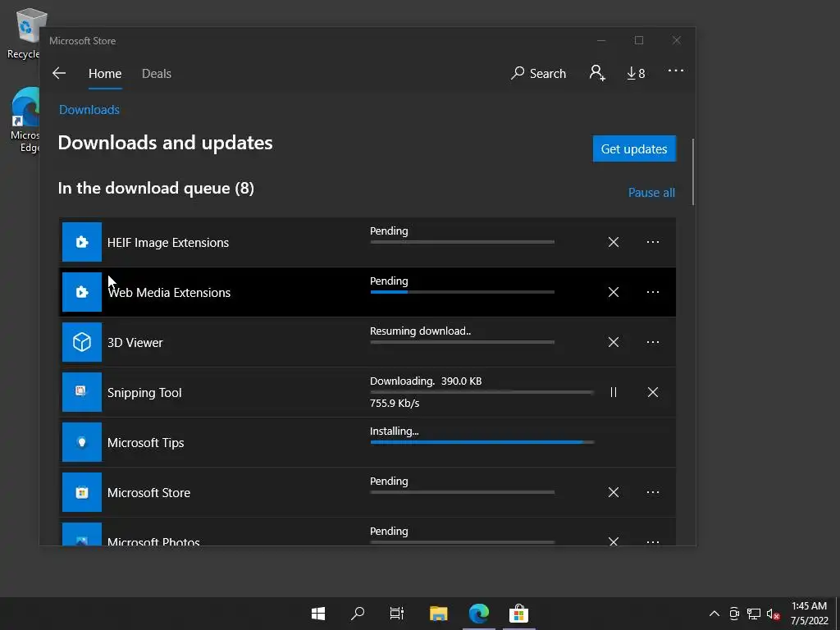Open the See more menu in header

coord(676,71)
